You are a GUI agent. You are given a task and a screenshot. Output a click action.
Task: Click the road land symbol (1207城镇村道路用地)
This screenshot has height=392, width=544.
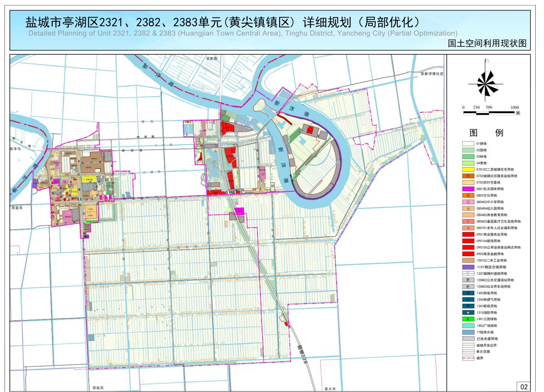point(468,274)
